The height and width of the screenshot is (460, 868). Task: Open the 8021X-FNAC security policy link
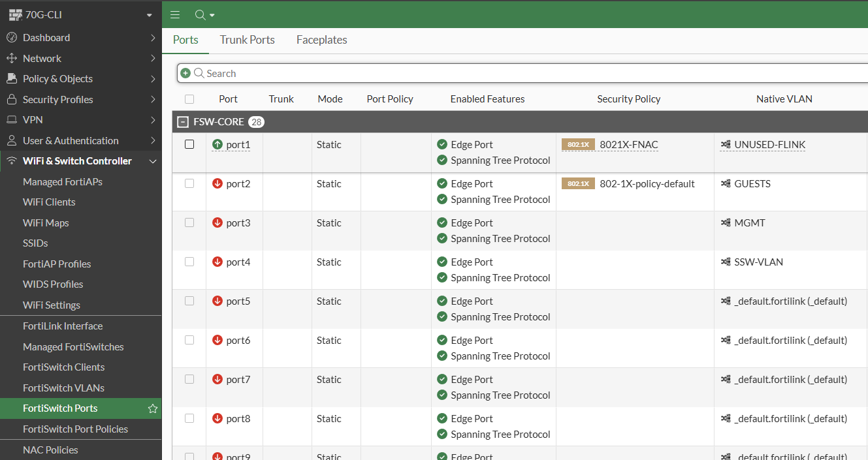coord(629,144)
